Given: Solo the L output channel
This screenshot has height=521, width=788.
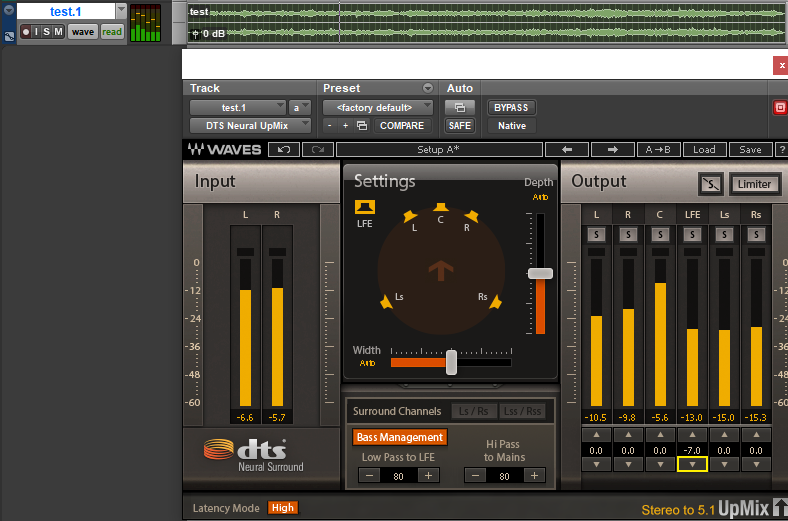Looking at the screenshot, I should 596,234.
